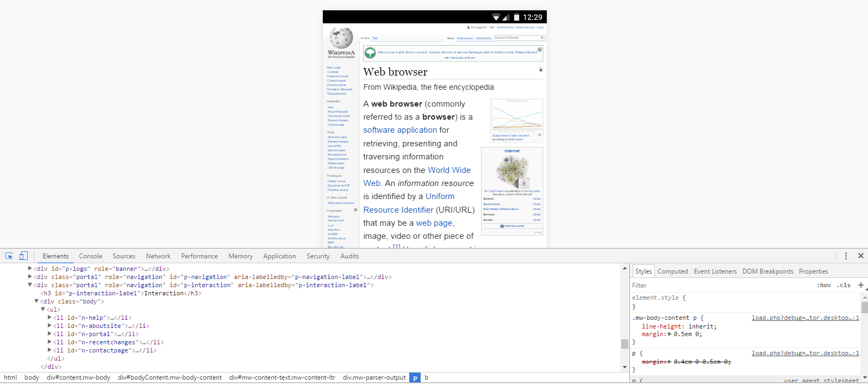Screen dimensions: 868x384
Task: Select the h3 p-interaction-label node
Action: coord(121,293)
